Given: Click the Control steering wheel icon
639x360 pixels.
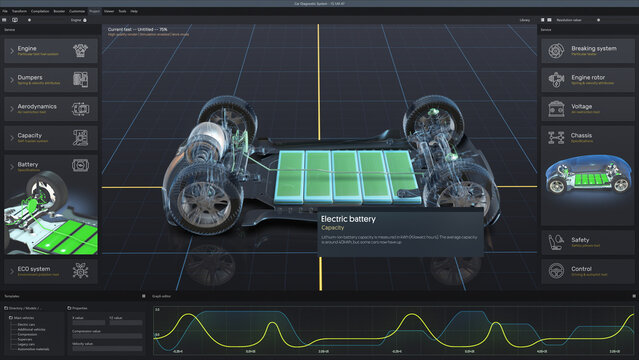Looking at the screenshot, I should pos(556,271).
